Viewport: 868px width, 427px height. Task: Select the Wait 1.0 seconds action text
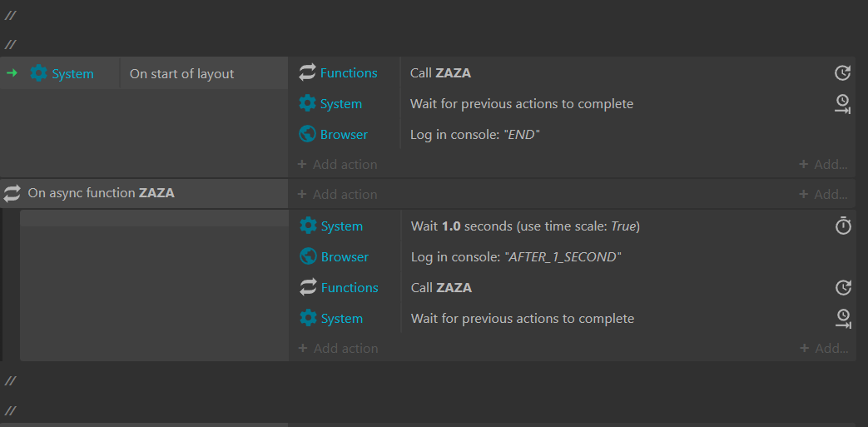525,226
